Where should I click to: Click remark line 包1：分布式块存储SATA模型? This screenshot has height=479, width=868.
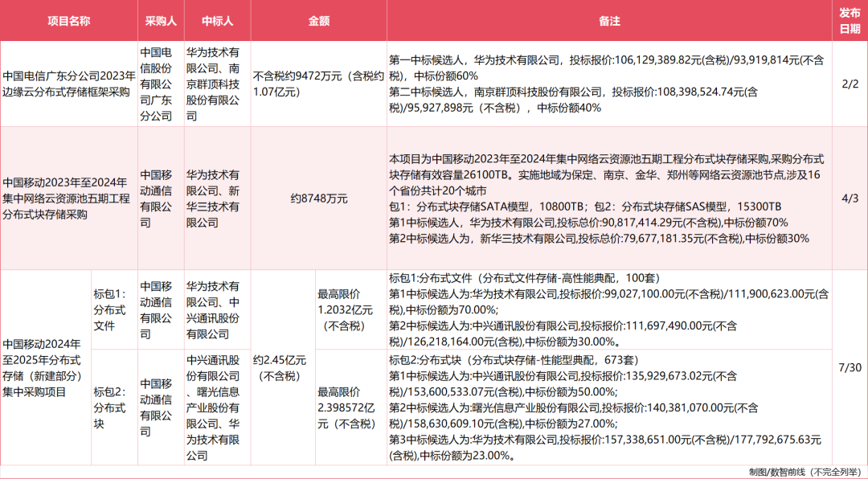click(x=585, y=207)
